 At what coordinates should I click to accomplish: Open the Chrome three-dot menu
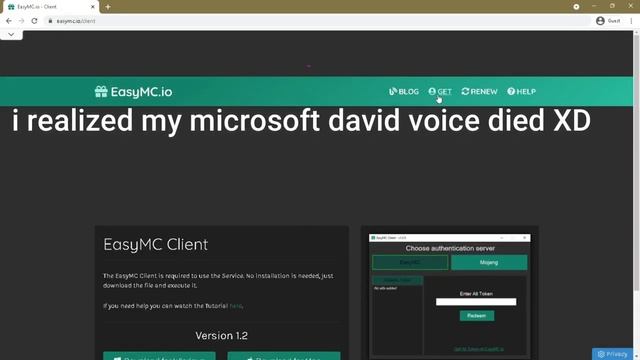click(x=631, y=21)
